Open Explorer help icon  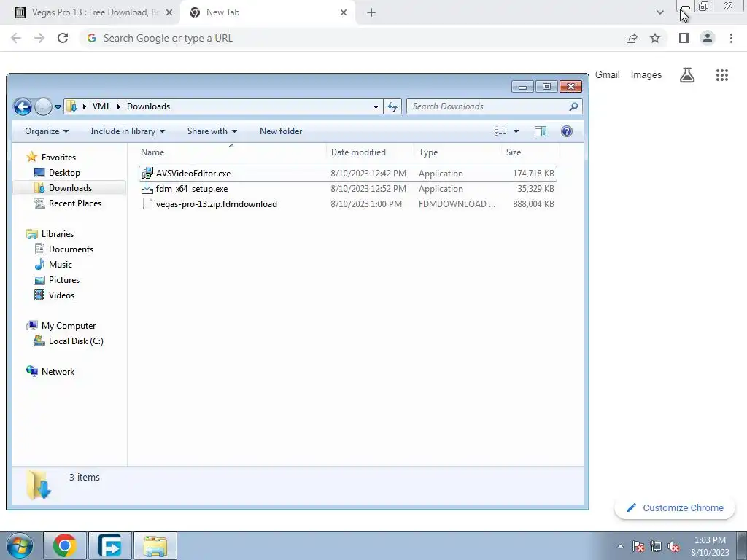pos(566,131)
